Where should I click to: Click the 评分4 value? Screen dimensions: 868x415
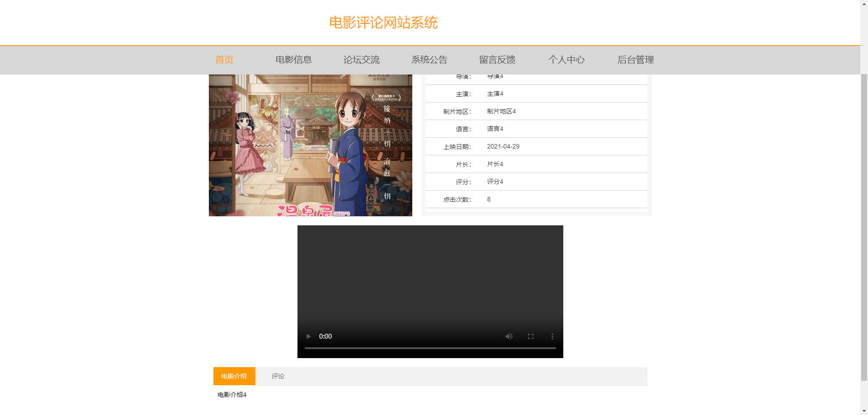pos(495,182)
